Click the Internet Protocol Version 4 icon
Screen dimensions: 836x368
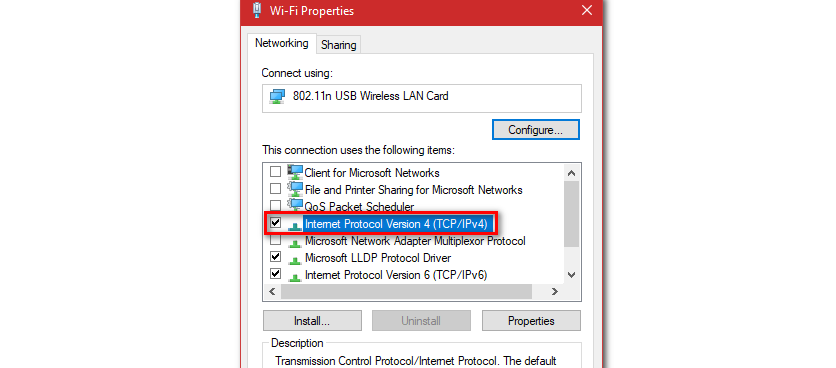(x=294, y=226)
